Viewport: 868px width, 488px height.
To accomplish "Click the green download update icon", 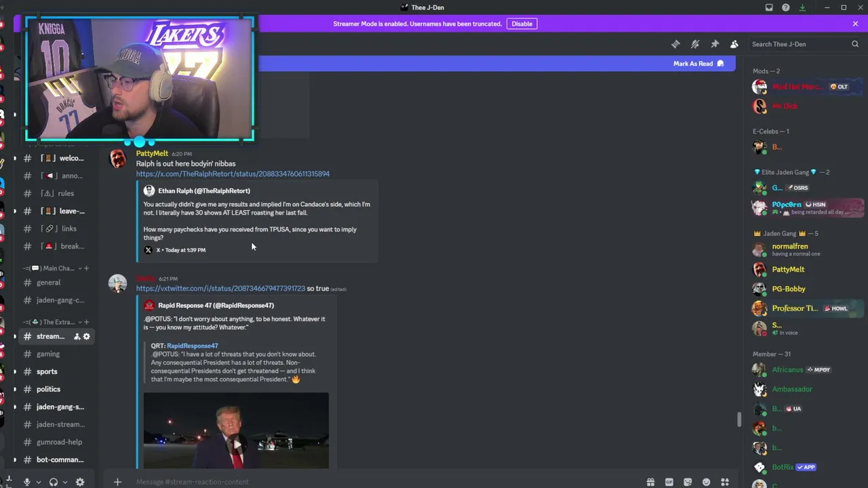I will pyautogui.click(x=802, y=7).
